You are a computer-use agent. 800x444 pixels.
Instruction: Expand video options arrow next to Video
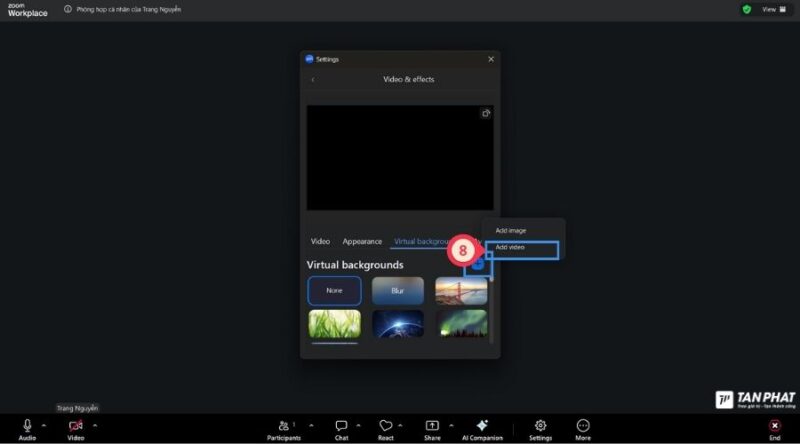tap(95, 426)
